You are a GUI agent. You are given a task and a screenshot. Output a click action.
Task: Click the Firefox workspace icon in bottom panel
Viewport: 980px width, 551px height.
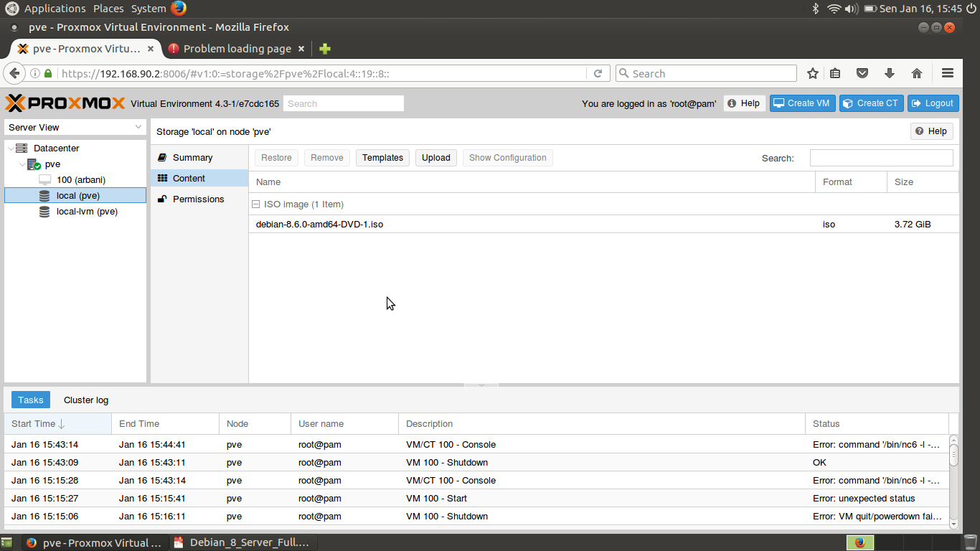tap(860, 542)
